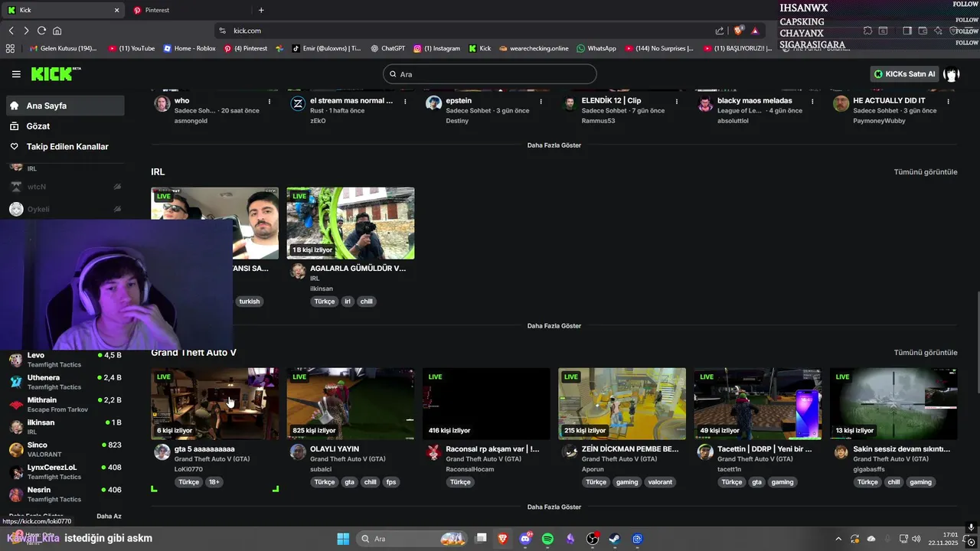Open the YouTube bookmark
The width and height of the screenshot is (980, 551).
132,48
